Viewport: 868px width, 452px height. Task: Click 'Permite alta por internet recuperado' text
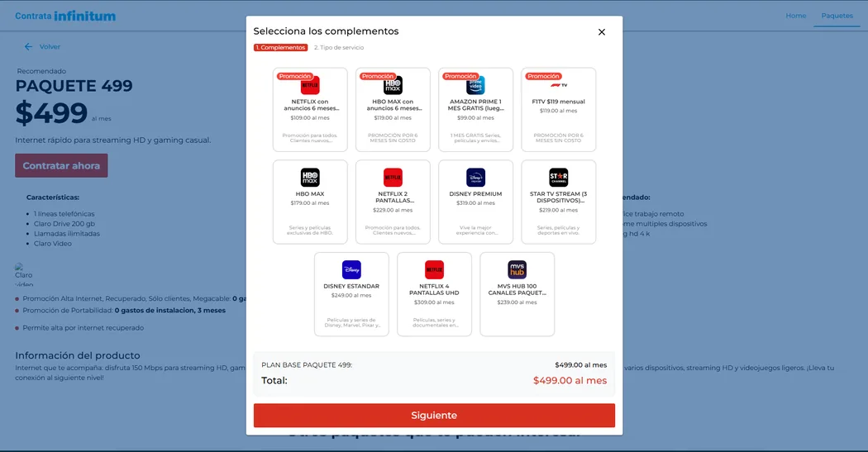coord(83,328)
